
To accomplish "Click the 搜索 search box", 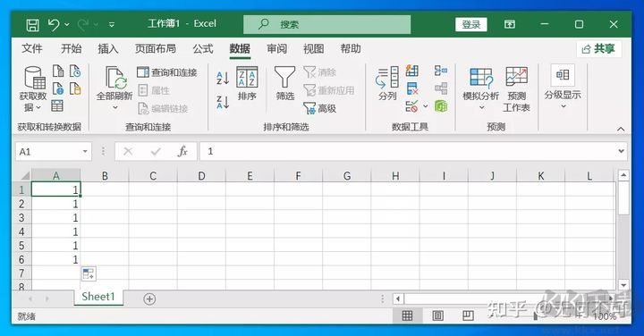I will click(x=327, y=25).
